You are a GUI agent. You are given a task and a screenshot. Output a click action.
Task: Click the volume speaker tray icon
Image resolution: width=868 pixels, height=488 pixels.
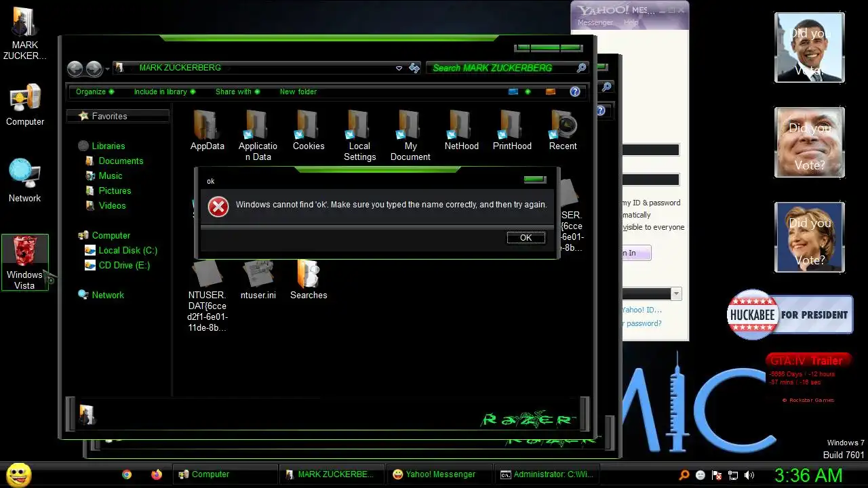[x=749, y=475]
